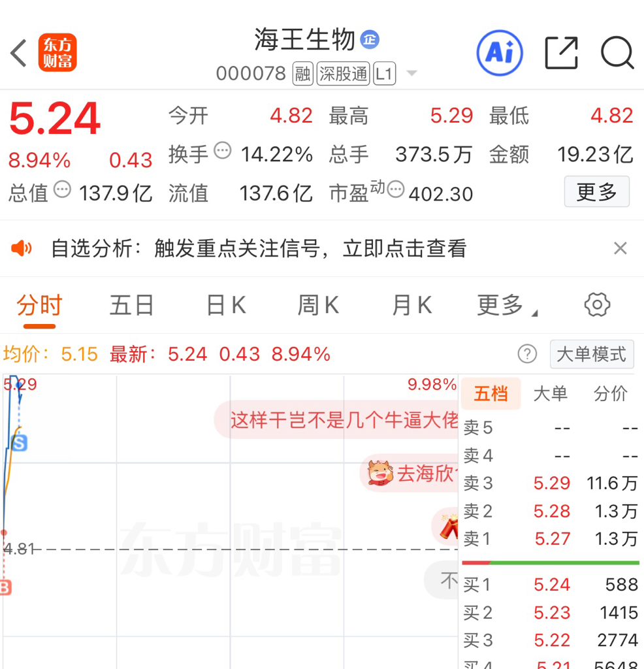Tap the blue S marker on chart
644x669 pixels.
tap(20, 444)
